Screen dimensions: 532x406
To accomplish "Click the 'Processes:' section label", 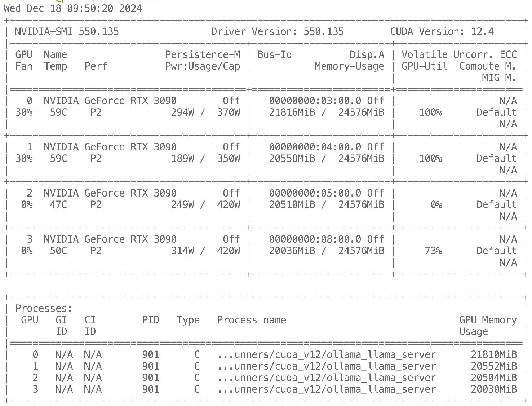I will pos(44,309).
